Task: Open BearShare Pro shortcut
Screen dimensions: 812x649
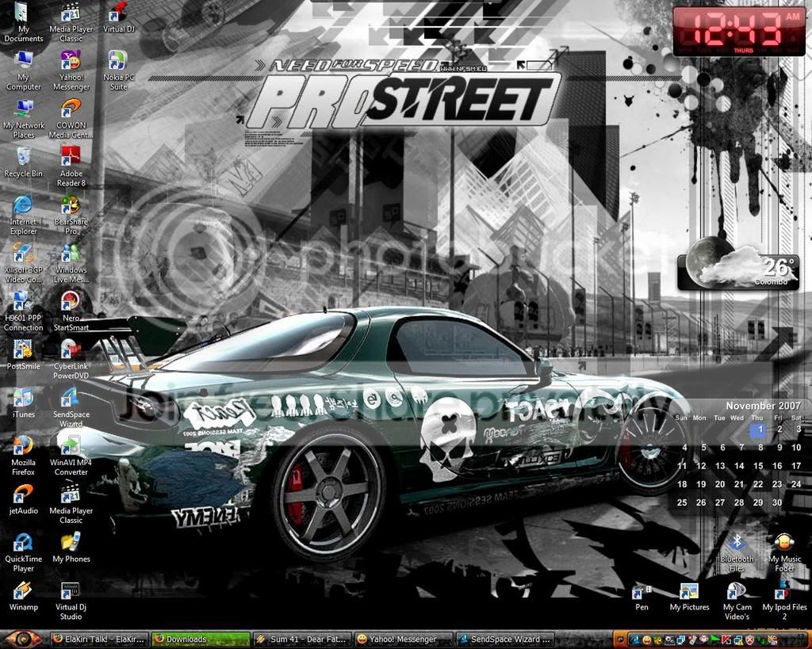Action: pos(71,216)
